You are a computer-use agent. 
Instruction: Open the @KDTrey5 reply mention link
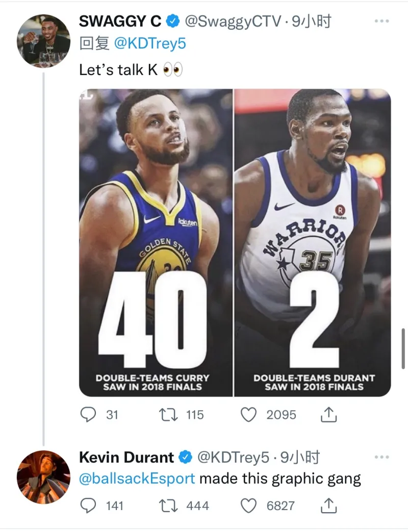[150, 44]
